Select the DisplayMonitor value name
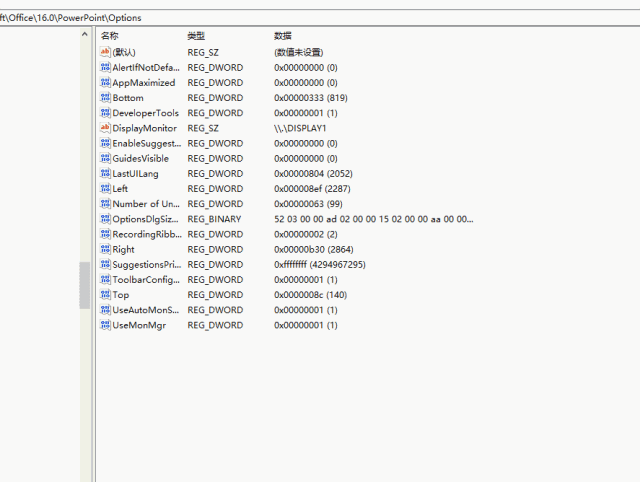Viewport: 640px width, 482px height. 144,128
